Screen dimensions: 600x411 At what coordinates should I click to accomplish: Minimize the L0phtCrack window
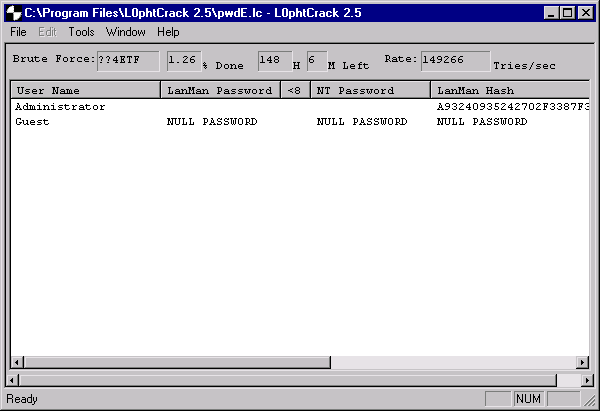tap(551, 13)
